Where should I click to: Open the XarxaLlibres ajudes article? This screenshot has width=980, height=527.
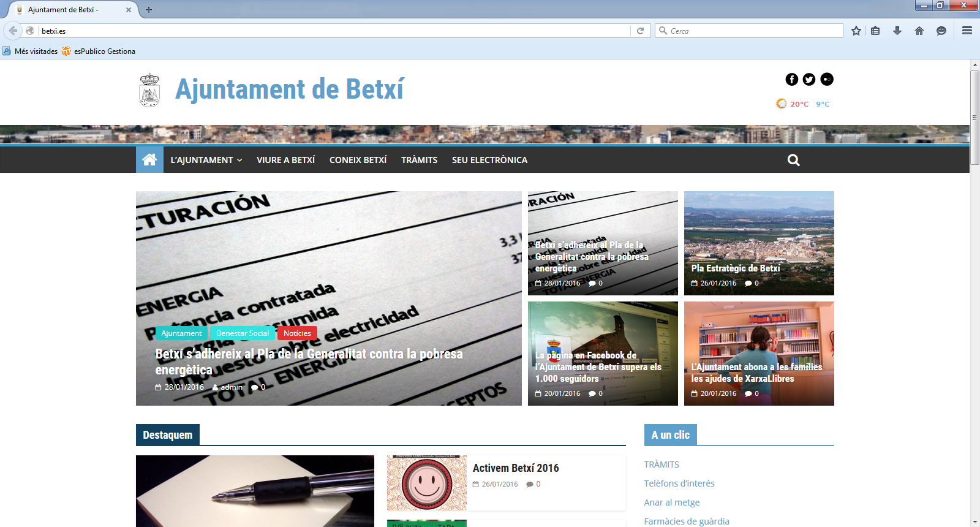point(756,373)
